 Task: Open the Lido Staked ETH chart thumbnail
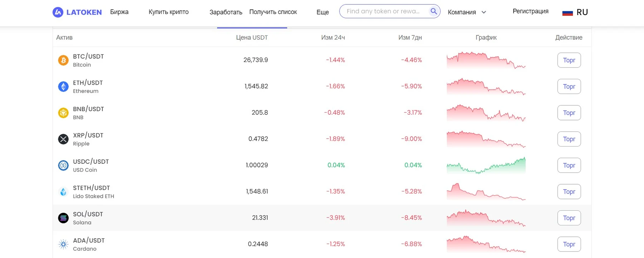click(x=486, y=192)
